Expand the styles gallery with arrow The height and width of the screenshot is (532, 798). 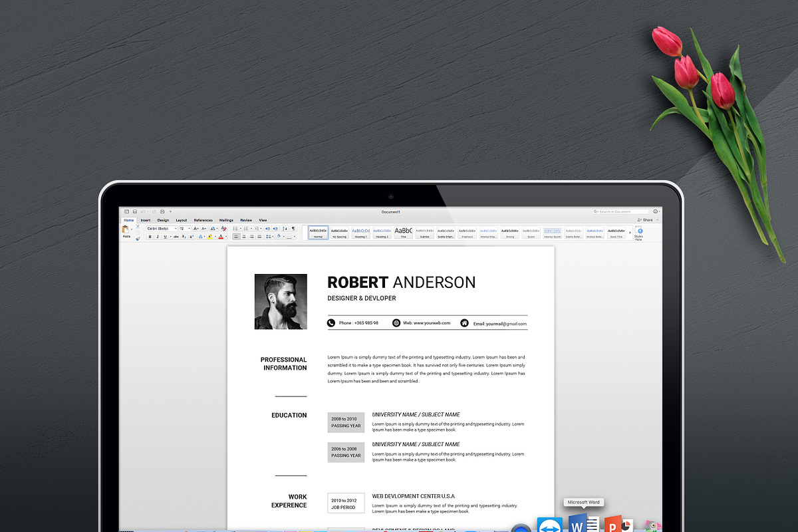point(630,233)
